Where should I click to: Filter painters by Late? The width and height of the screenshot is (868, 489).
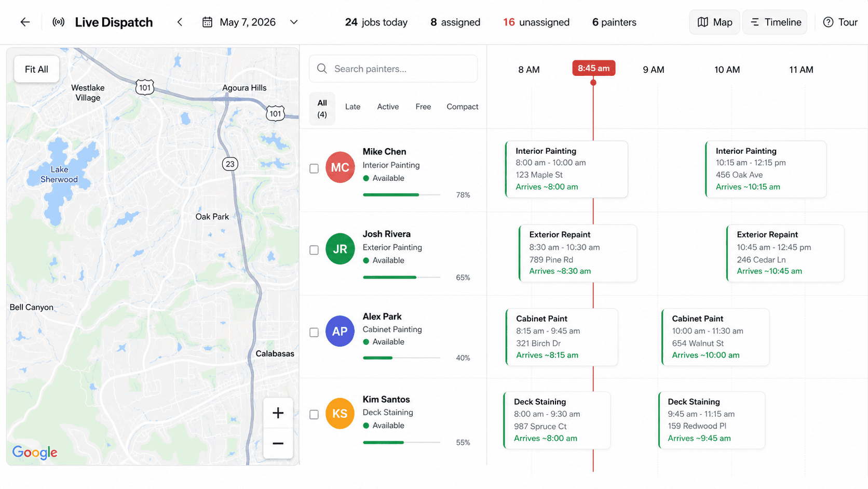point(352,107)
